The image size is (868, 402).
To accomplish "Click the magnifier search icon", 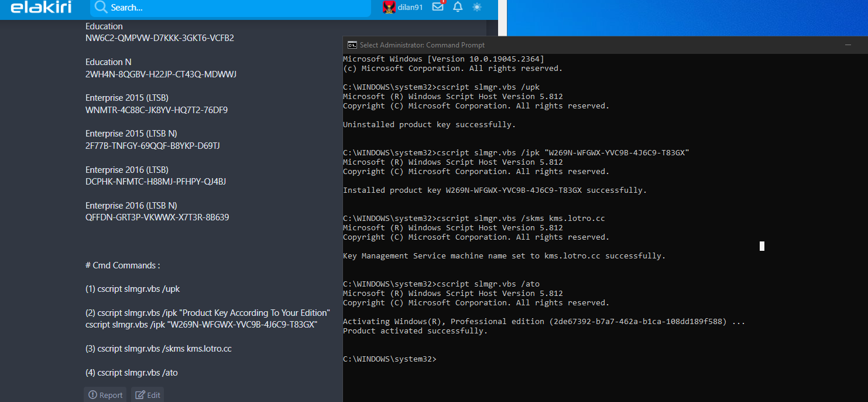I will click(101, 7).
